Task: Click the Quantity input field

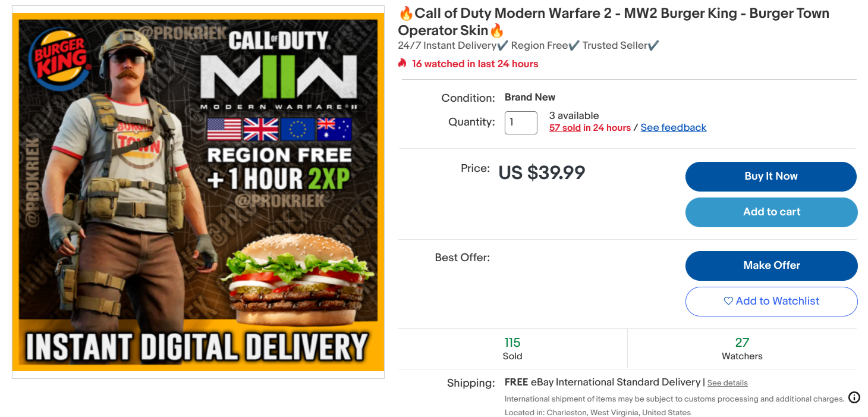Action: [521, 123]
